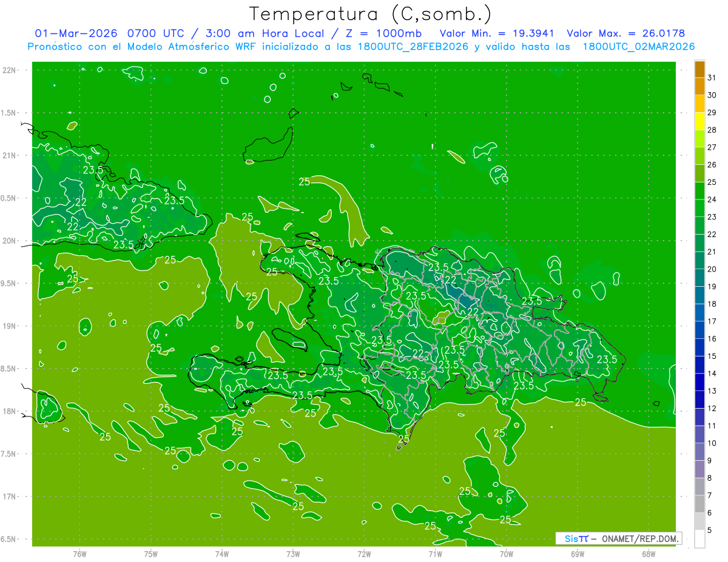728x562 pixels.
Task: Click the "71W" longitude axis label
Action: 435,554
